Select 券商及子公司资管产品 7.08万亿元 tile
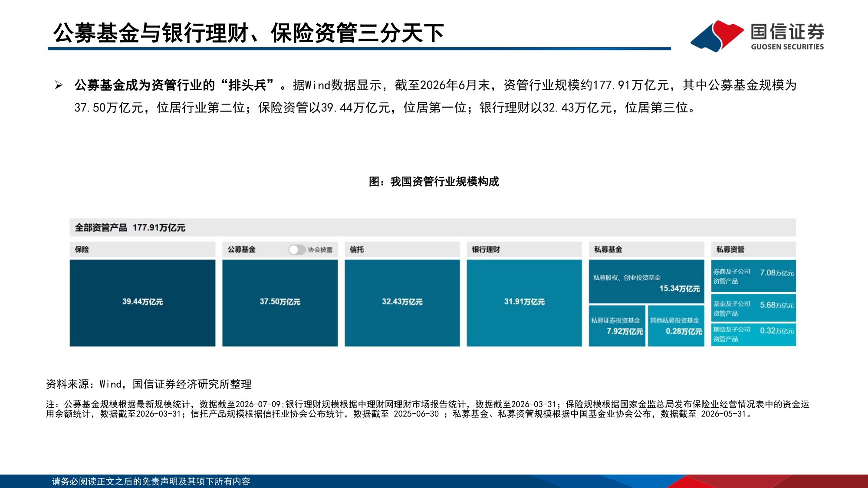Image resolution: width=868 pixels, height=488 pixels. (x=753, y=276)
